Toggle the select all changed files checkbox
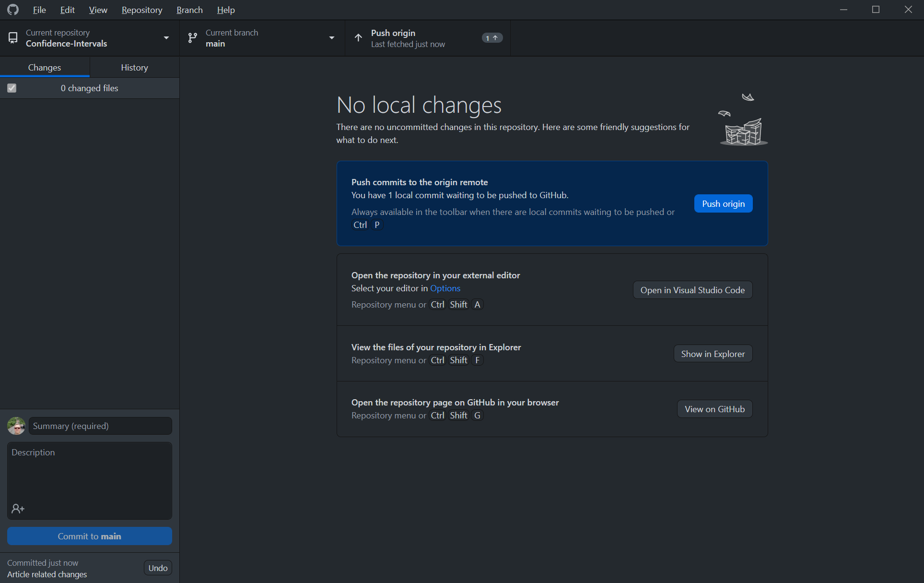 (x=12, y=88)
